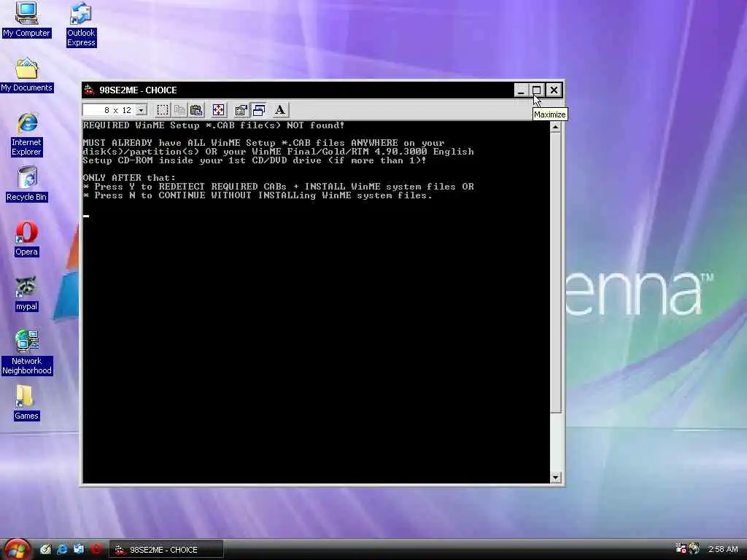Open the Properties toolbar icon
The image size is (747, 560).
point(241,110)
